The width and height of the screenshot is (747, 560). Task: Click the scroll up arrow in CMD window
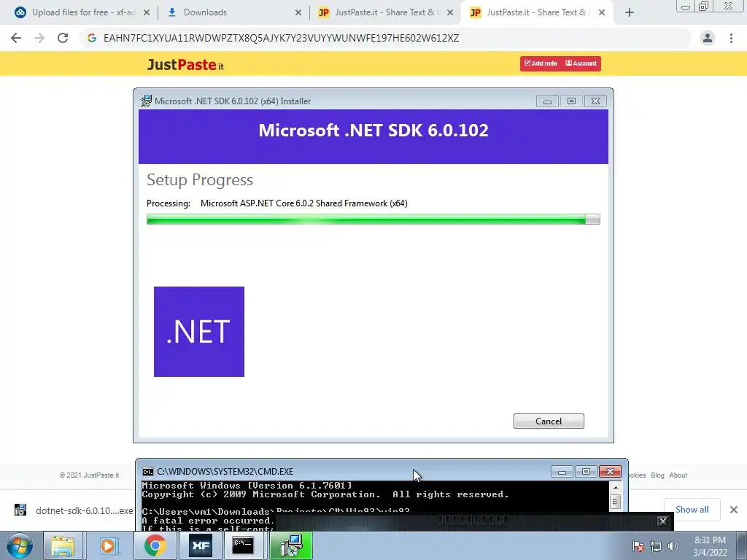tap(615, 488)
